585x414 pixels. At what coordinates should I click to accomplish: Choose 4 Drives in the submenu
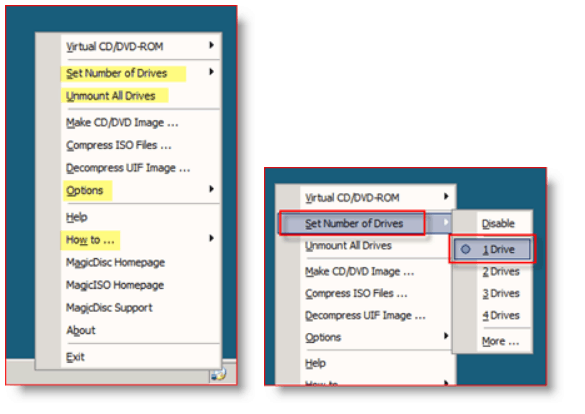click(501, 316)
